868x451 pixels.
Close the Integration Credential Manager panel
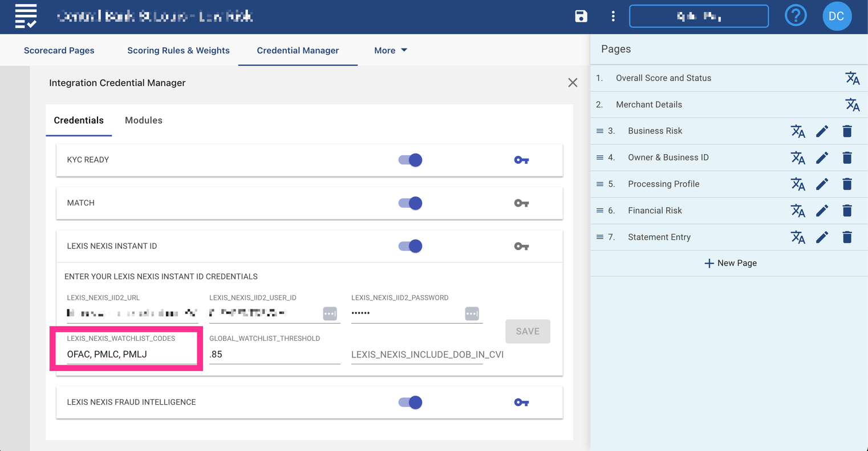pyautogui.click(x=573, y=83)
